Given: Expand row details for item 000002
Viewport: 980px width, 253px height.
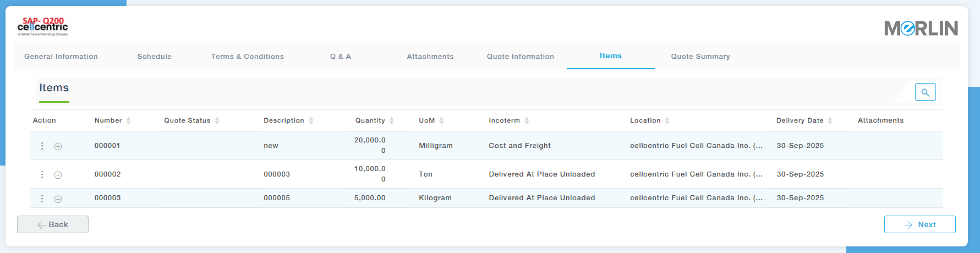Looking at the screenshot, I should pos(58,175).
